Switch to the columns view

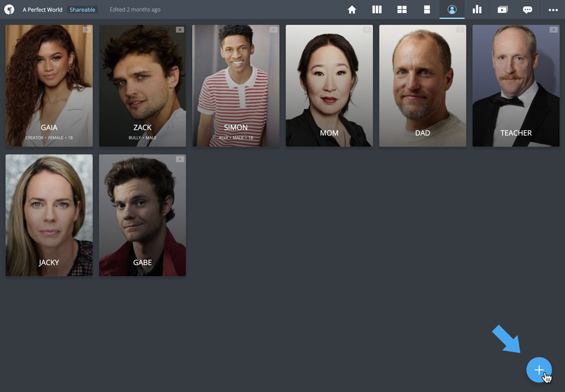pyautogui.click(x=377, y=10)
